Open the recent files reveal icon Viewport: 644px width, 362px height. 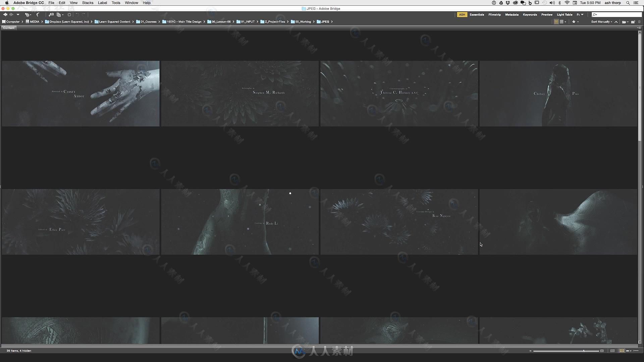pyautogui.click(x=28, y=15)
